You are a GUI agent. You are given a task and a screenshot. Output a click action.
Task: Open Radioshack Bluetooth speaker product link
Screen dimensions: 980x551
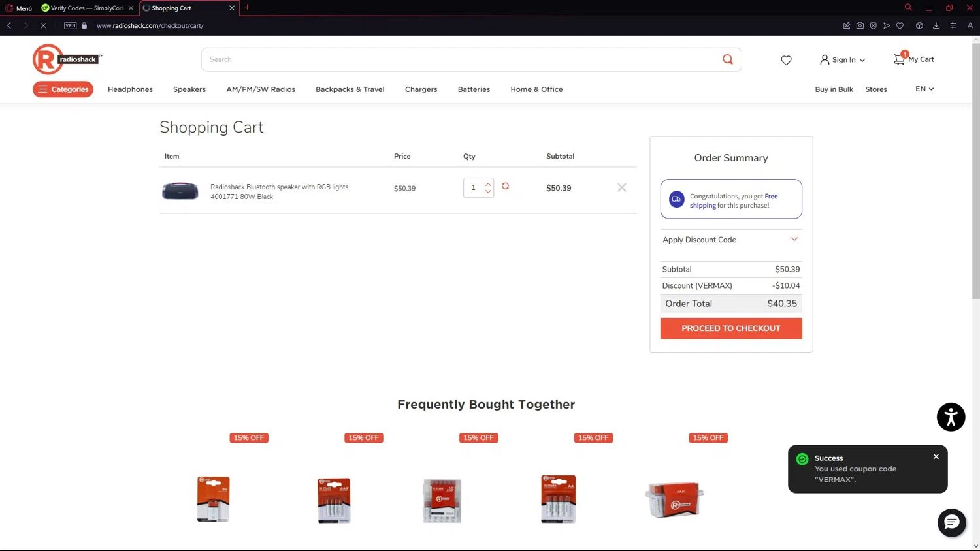click(x=279, y=191)
